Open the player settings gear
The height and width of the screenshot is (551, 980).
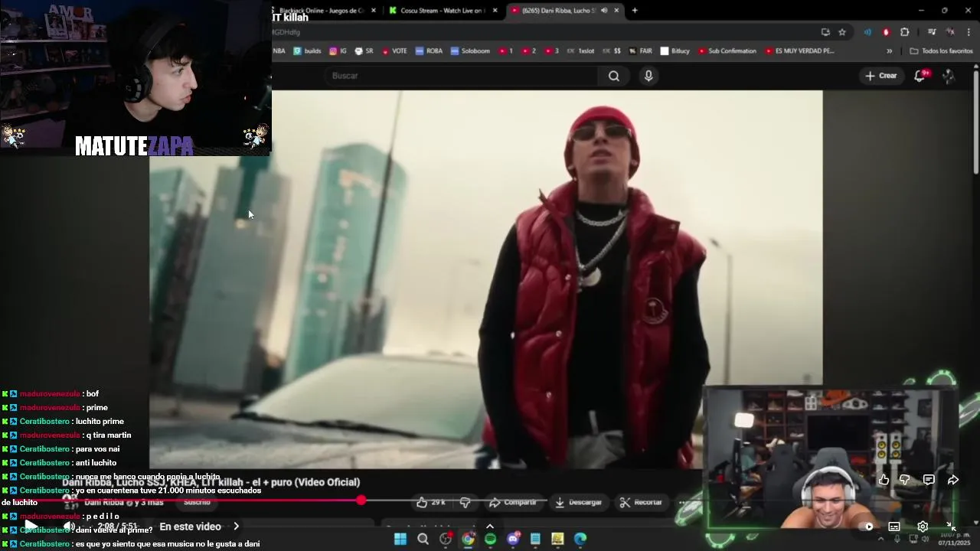tap(923, 527)
